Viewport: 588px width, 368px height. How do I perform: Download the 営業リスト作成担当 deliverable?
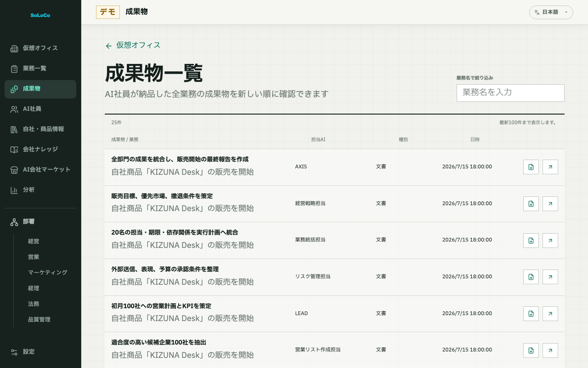[x=531, y=351]
